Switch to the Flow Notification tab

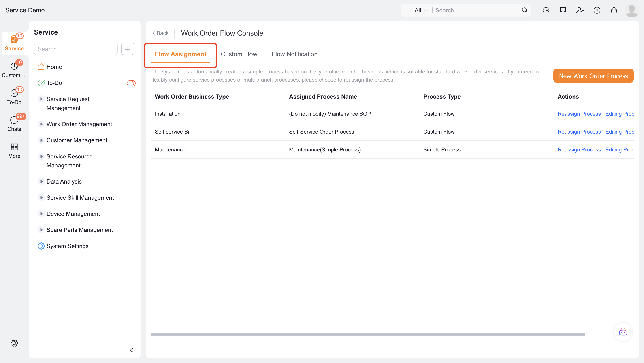tap(294, 54)
